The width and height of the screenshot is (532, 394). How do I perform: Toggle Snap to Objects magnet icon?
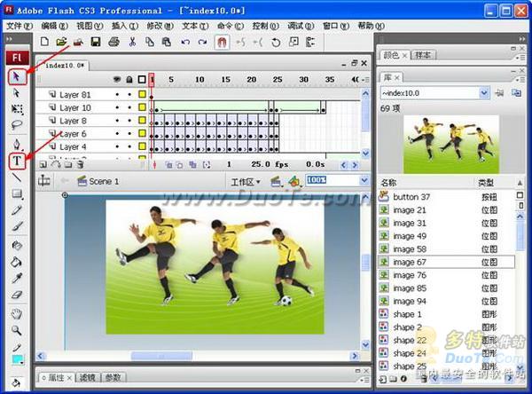point(222,43)
